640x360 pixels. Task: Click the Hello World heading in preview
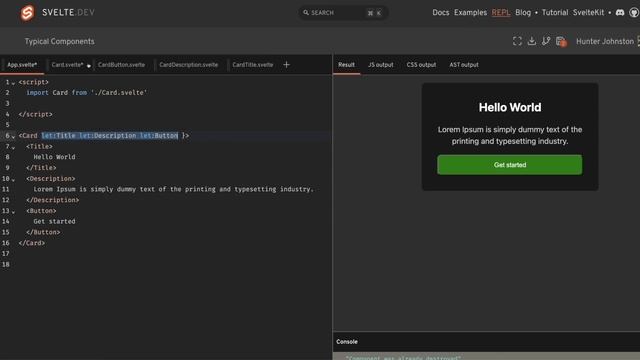[510, 107]
